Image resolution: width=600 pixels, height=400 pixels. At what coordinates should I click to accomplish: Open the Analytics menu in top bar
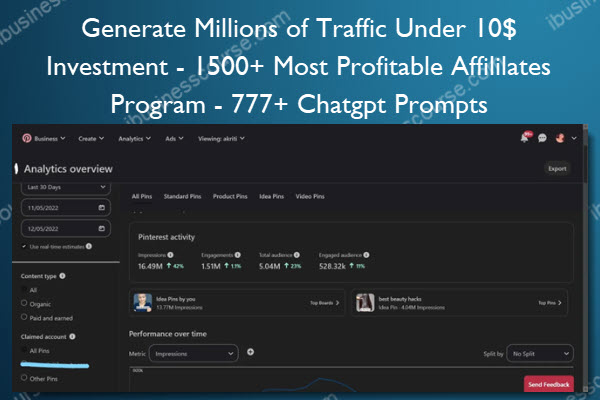pos(134,138)
